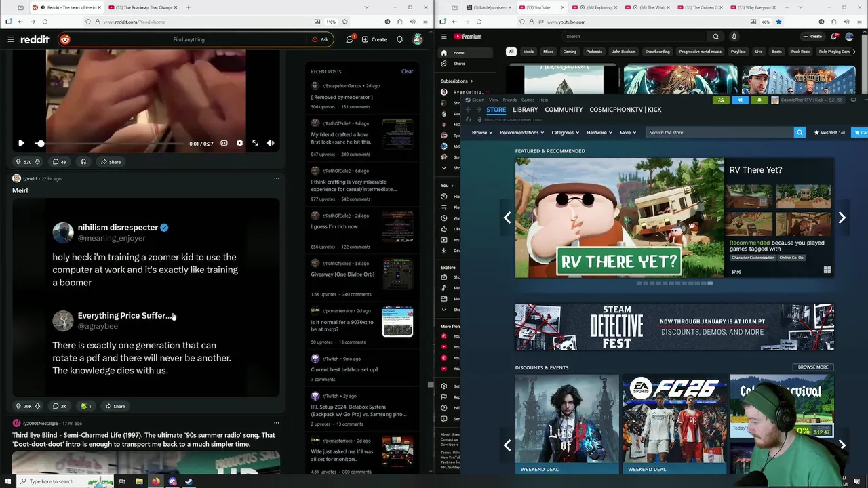
Task: Open the Steam LIBRARY tab
Action: click(525, 110)
